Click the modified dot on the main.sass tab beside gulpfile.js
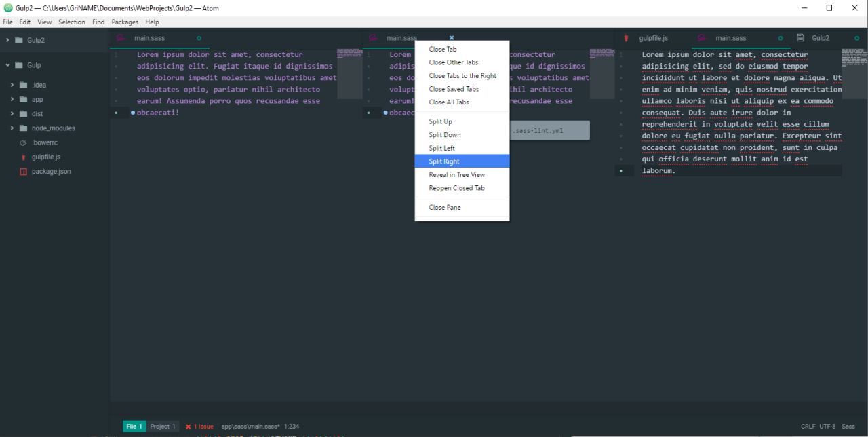This screenshot has height=437, width=868. point(781,38)
